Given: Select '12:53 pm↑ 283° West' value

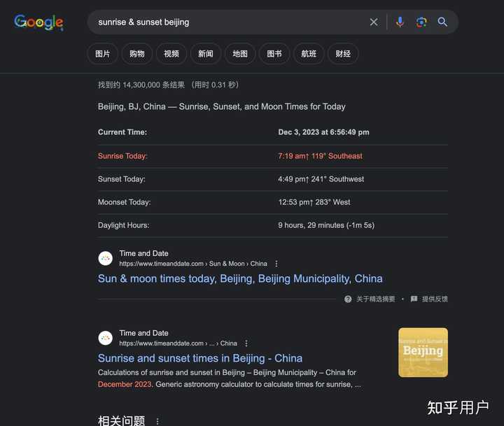Looking at the screenshot, I should coord(314,202).
